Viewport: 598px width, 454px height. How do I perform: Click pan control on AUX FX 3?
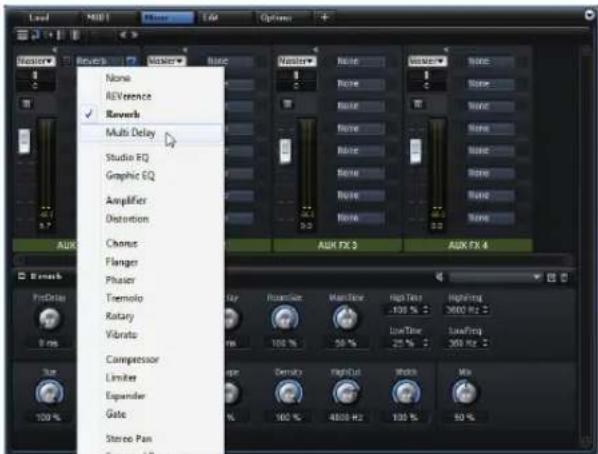pos(296,80)
